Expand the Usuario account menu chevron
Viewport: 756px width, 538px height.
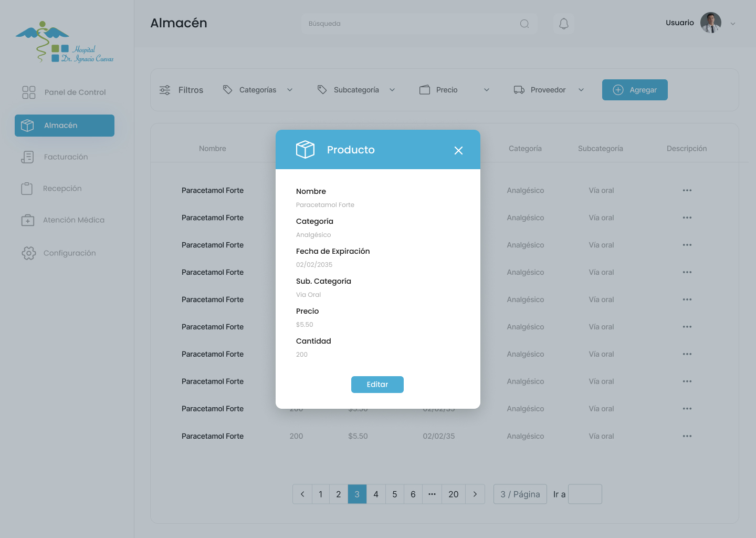(733, 24)
